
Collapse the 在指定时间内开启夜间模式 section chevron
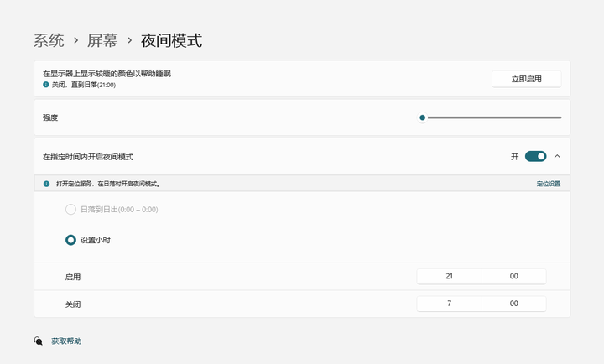(x=557, y=156)
